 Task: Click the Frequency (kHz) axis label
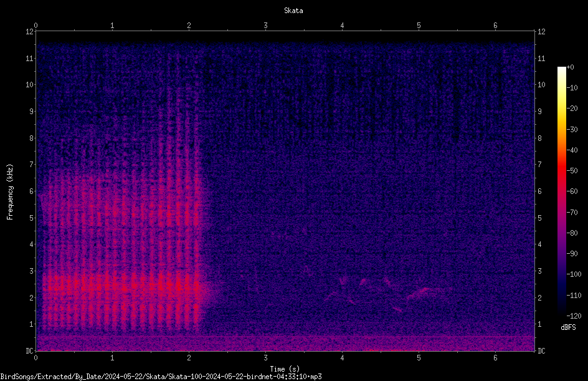point(10,192)
